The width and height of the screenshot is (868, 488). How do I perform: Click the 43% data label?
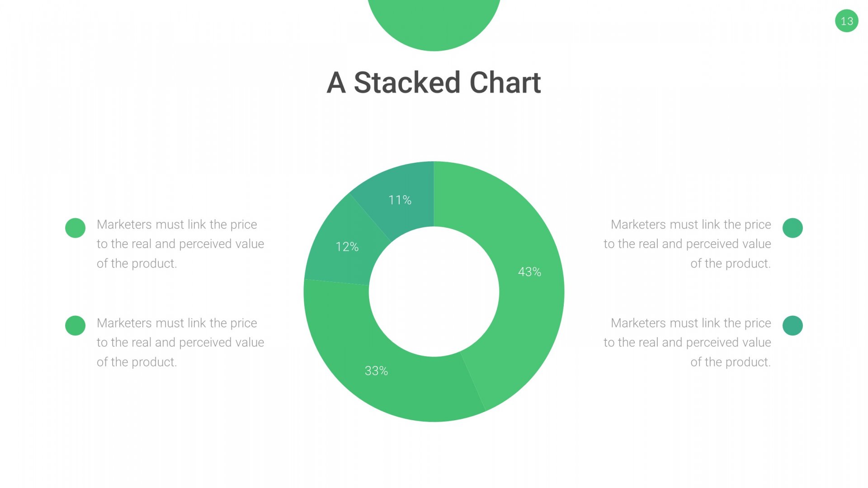[529, 272]
